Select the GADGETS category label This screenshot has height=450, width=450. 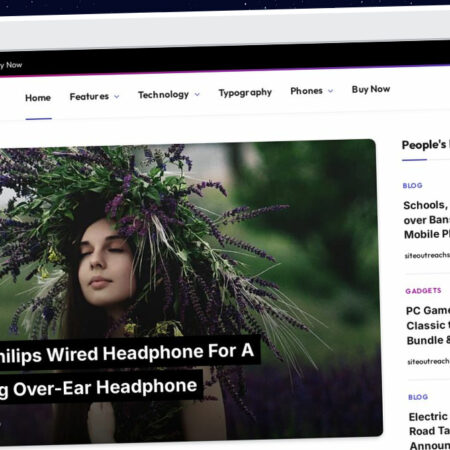coord(423,291)
